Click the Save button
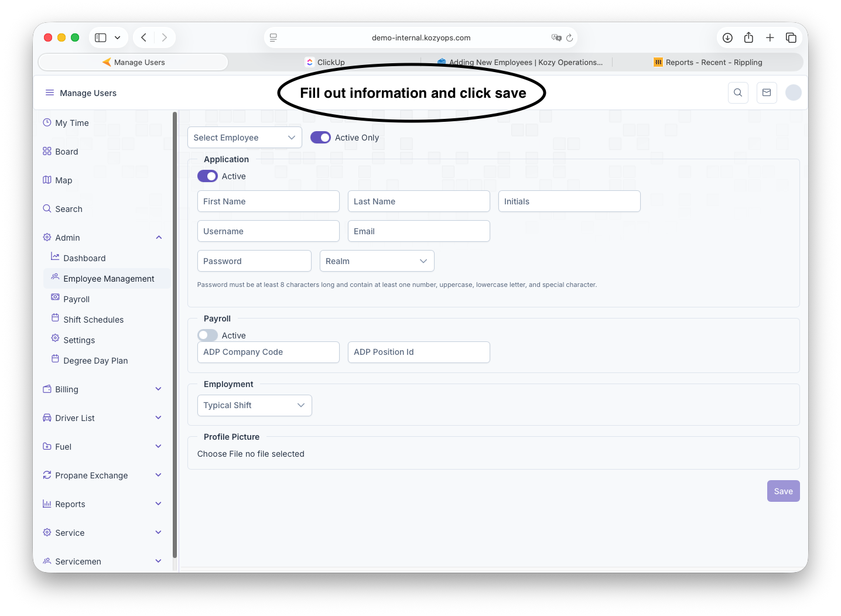Image resolution: width=841 pixels, height=616 pixels. coord(783,491)
